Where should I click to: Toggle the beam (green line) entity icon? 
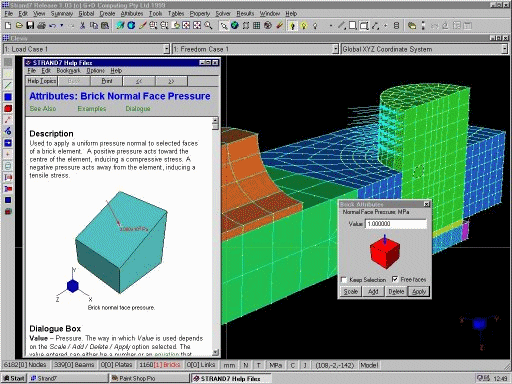click(8, 85)
